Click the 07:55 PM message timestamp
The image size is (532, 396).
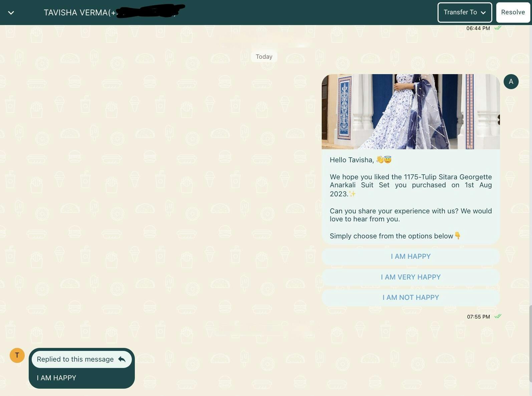[478, 317]
